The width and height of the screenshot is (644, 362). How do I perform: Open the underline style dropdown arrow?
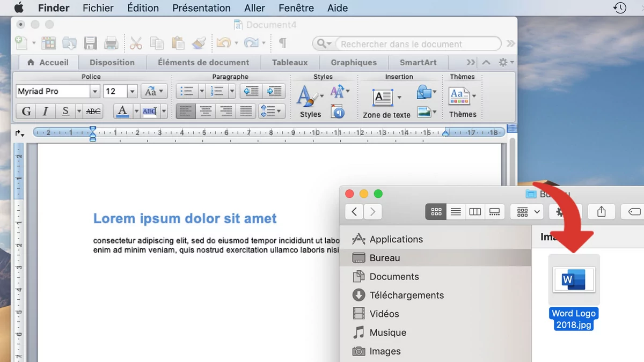[79, 111]
